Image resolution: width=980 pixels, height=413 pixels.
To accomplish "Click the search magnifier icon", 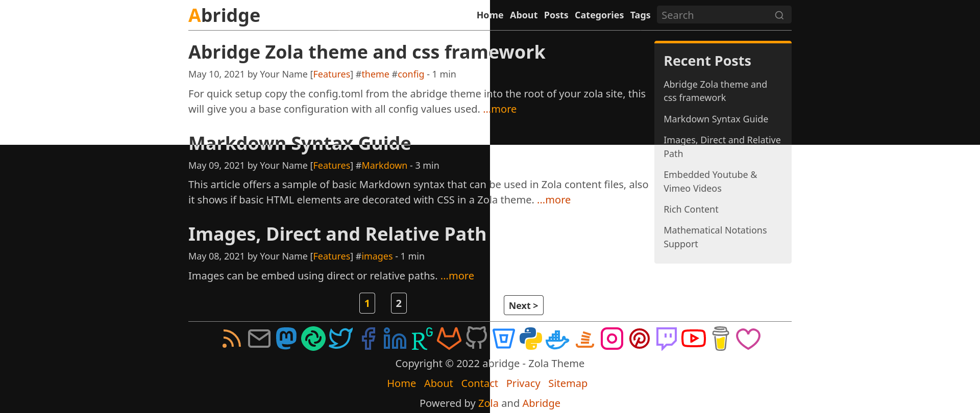I will (779, 15).
